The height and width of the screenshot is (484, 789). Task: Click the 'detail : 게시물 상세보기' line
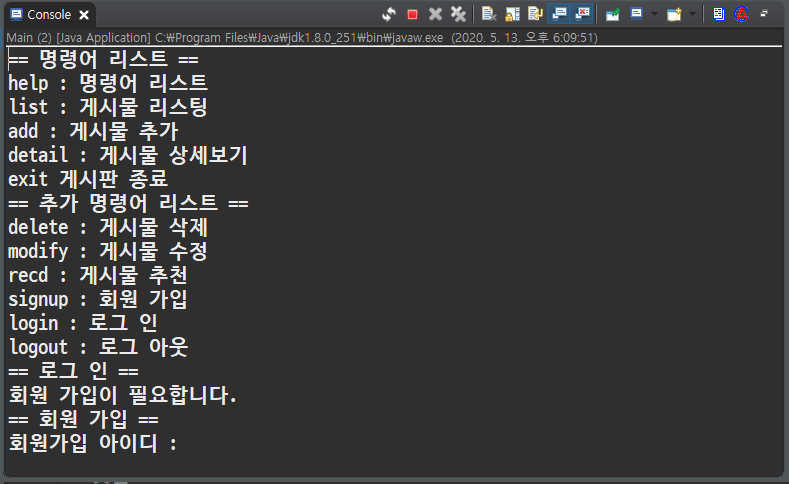point(128,155)
